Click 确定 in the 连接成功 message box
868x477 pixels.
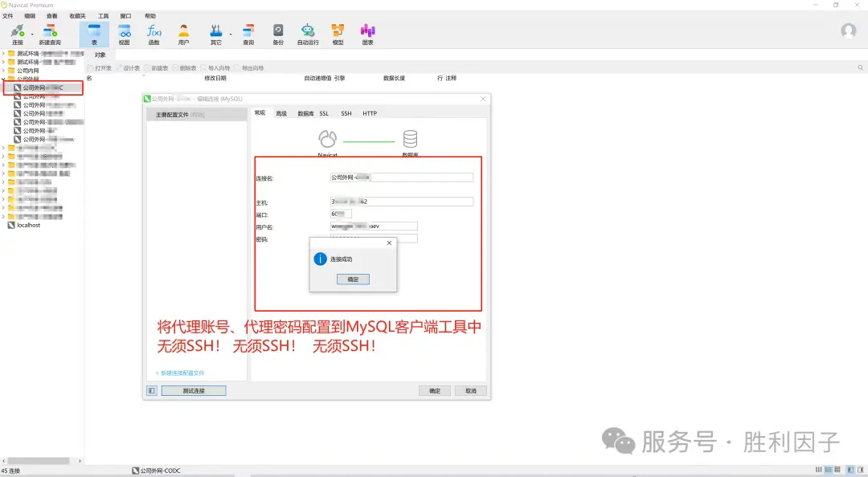[353, 279]
